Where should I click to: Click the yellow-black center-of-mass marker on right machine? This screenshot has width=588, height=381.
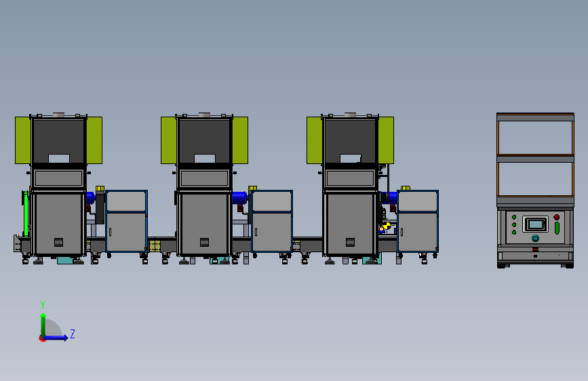click(387, 225)
